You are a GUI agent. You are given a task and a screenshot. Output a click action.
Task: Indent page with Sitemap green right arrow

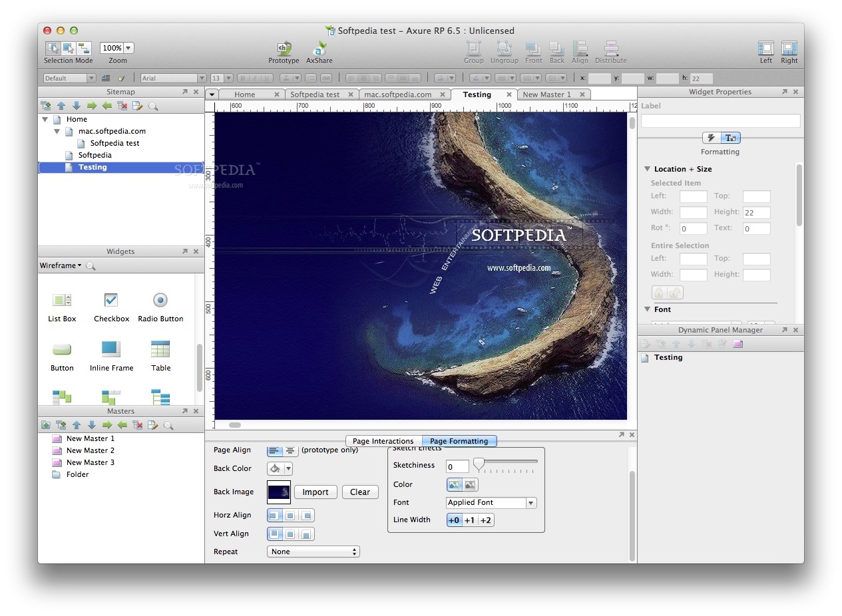(92, 106)
